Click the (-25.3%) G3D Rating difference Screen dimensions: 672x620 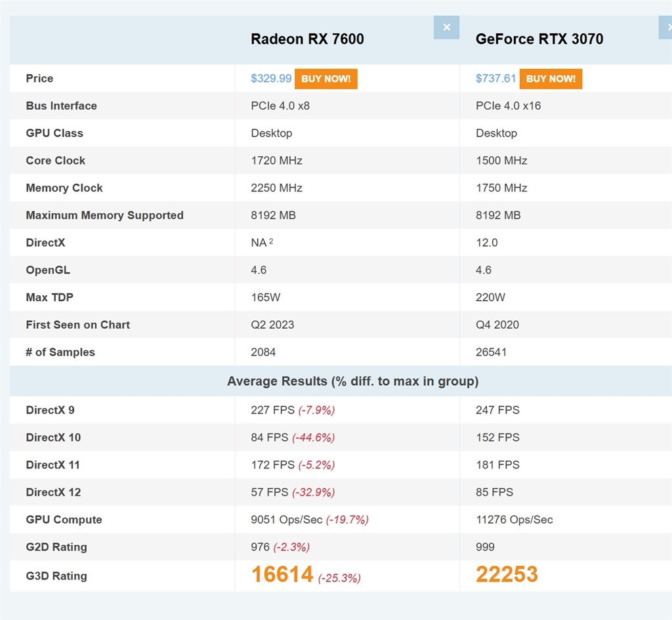click(339, 579)
